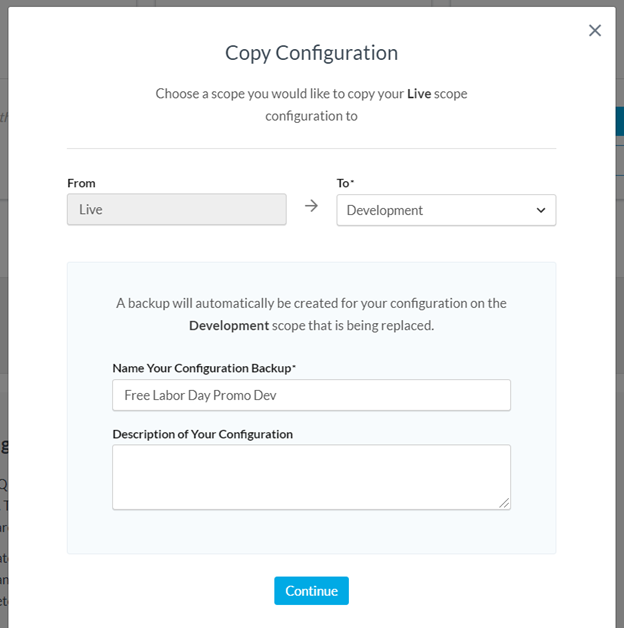Click the right arrow between From and To
Viewport: 624px width, 628px height.
[x=311, y=206]
